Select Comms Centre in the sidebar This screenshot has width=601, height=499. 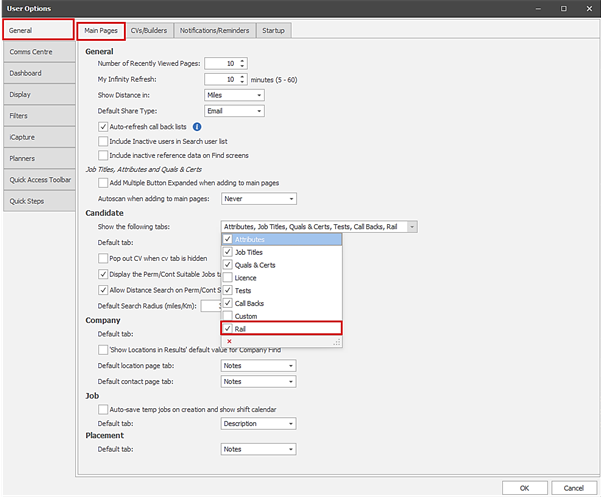[39, 52]
